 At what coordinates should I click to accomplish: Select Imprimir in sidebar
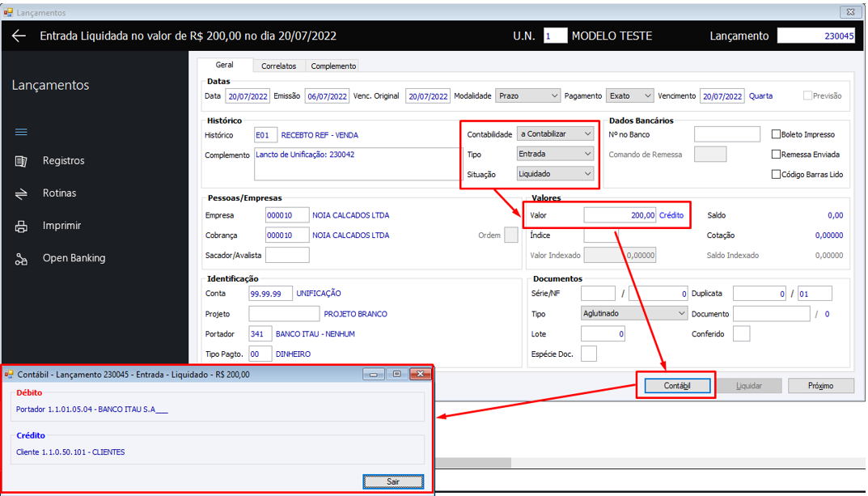[61, 226]
